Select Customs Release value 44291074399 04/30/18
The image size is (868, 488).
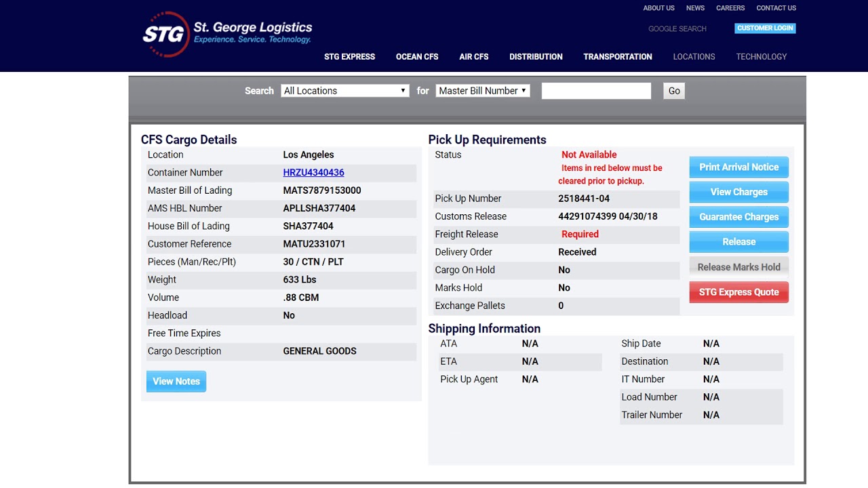[x=608, y=216]
